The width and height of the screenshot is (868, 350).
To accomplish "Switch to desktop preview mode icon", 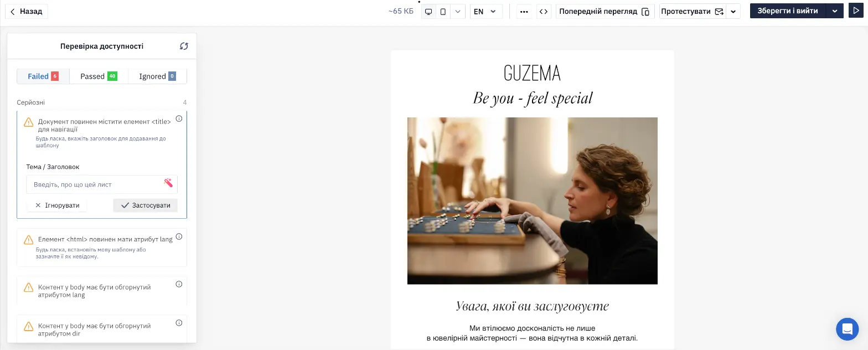I will [x=428, y=12].
